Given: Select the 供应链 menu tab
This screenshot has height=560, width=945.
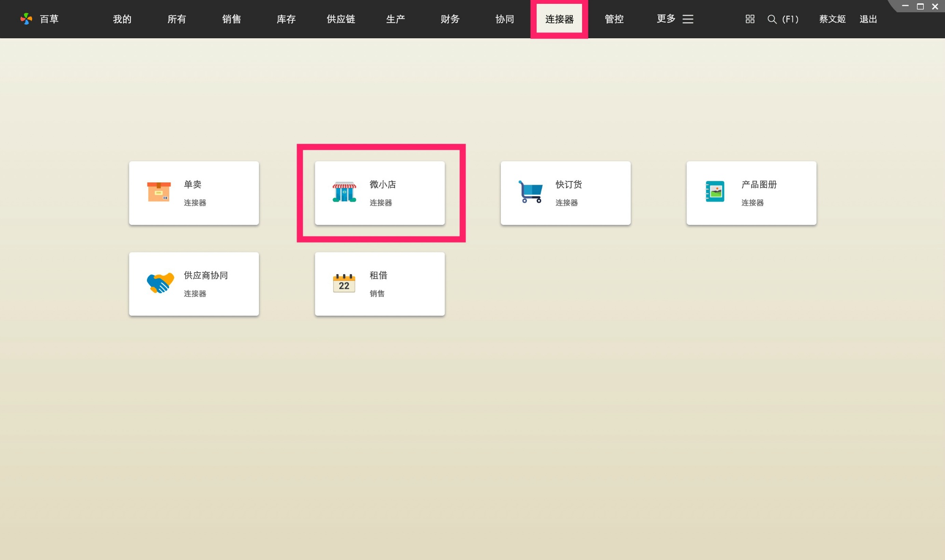Looking at the screenshot, I should coord(341,19).
